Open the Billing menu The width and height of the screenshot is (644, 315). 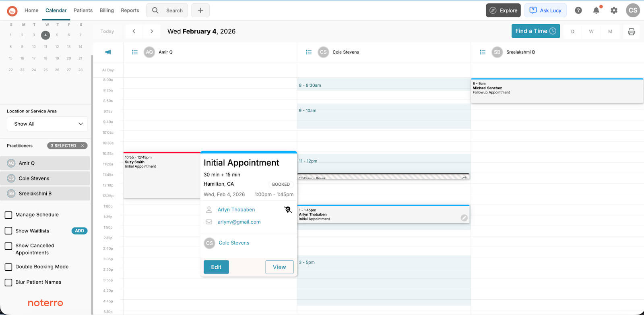pyautogui.click(x=106, y=10)
